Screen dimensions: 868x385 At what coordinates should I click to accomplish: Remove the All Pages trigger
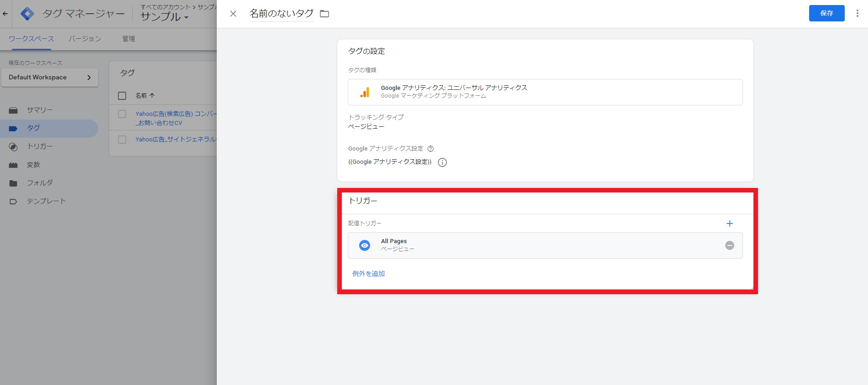pos(730,245)
